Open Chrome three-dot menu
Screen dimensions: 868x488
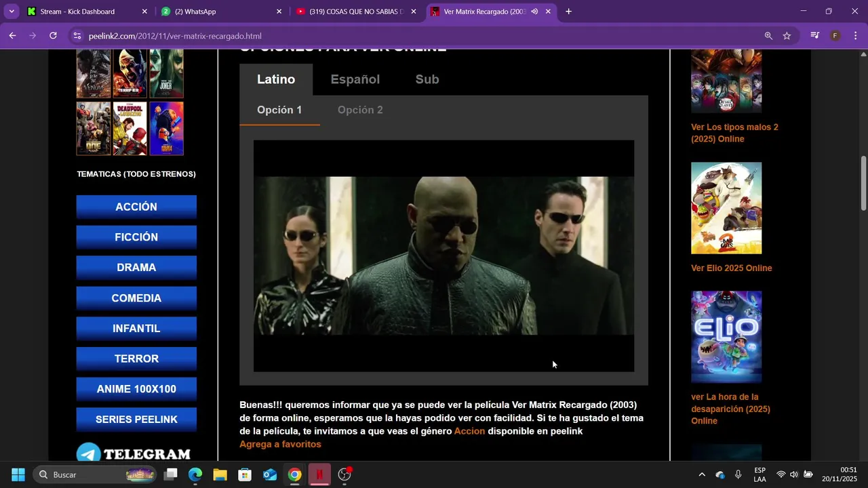[x=856, y=36]
